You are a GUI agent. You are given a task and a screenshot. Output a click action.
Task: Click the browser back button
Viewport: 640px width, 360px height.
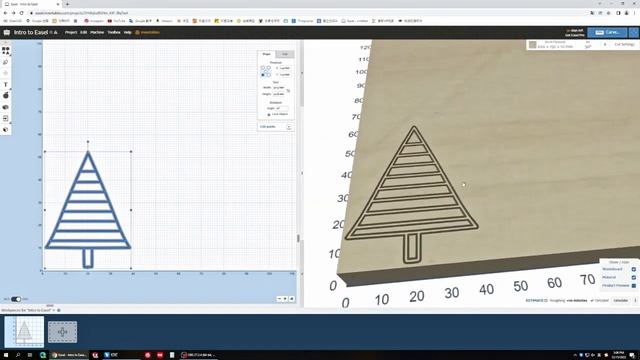point(5,13)
